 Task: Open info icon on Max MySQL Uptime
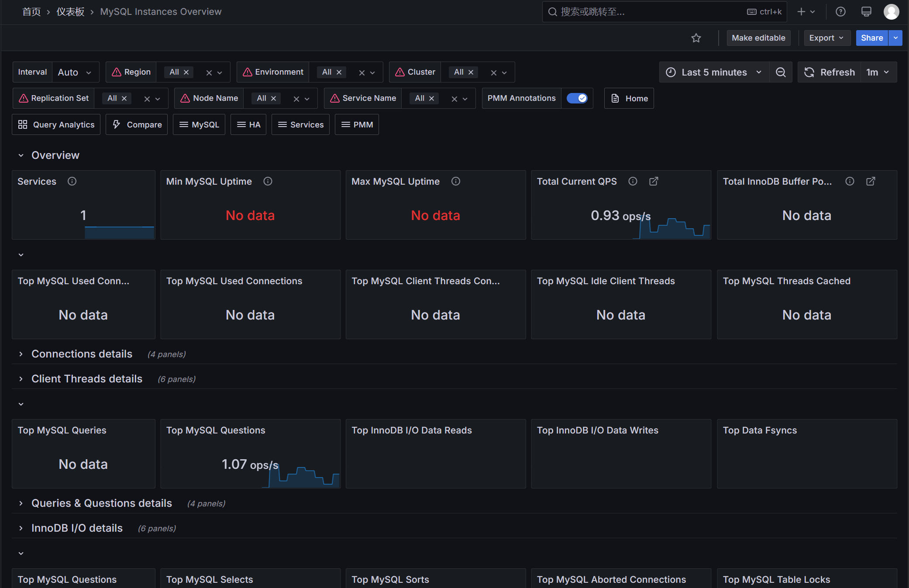pos(456,181)
